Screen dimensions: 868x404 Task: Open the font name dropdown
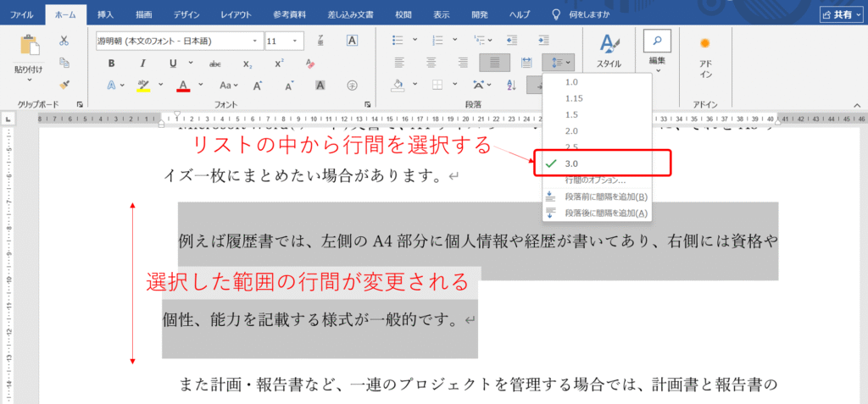click(x=256, y=41)
